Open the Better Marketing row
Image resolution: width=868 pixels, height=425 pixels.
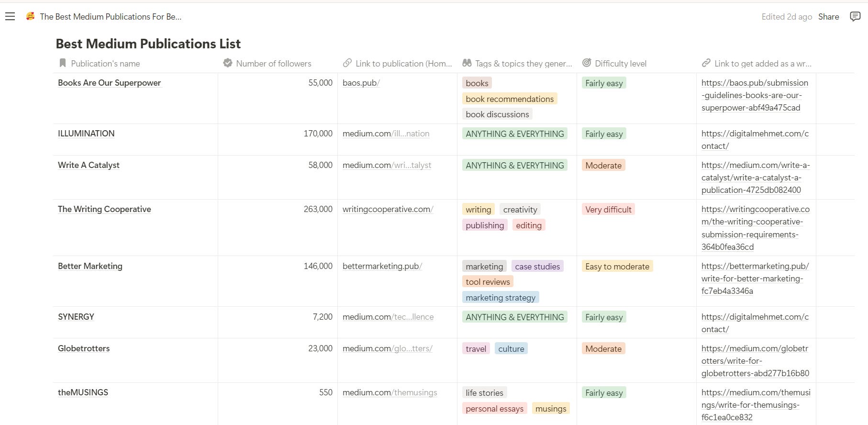tap(90, 266)
